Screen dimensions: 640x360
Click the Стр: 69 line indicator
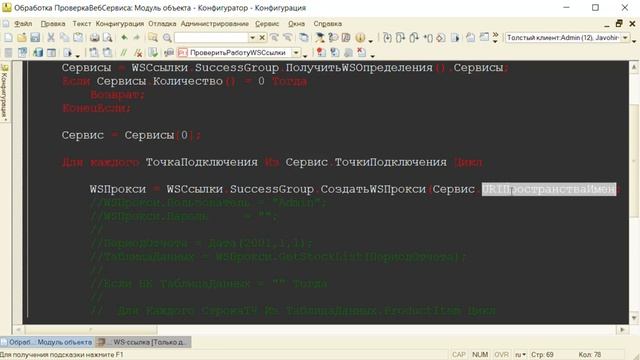click(542, 355)
